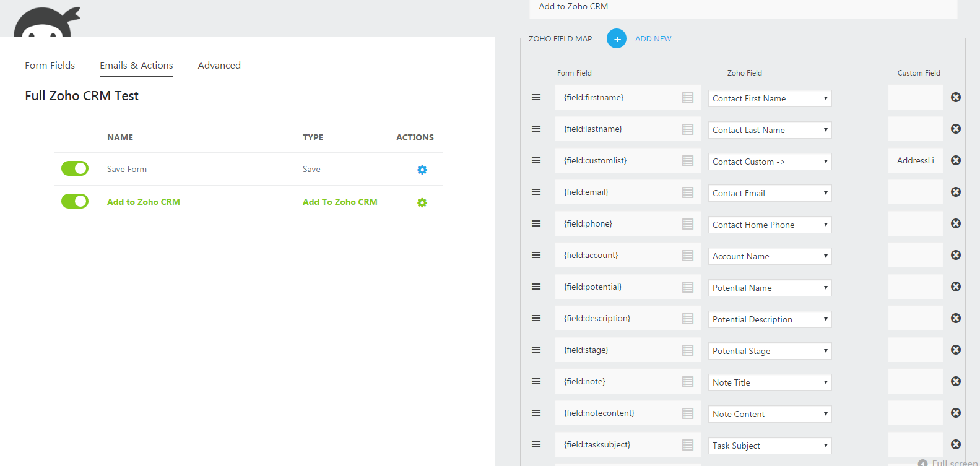Grab drag handle of account field row

pos(536,255)
